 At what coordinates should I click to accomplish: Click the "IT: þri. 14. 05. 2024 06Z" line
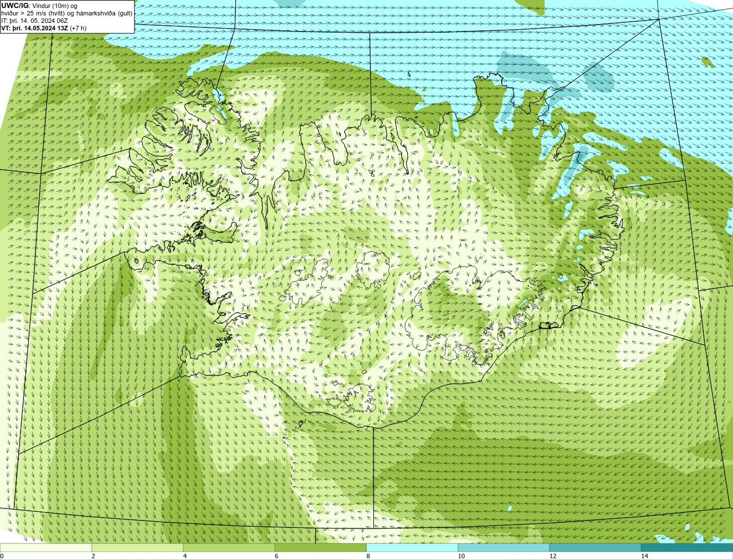click(34, 21)
